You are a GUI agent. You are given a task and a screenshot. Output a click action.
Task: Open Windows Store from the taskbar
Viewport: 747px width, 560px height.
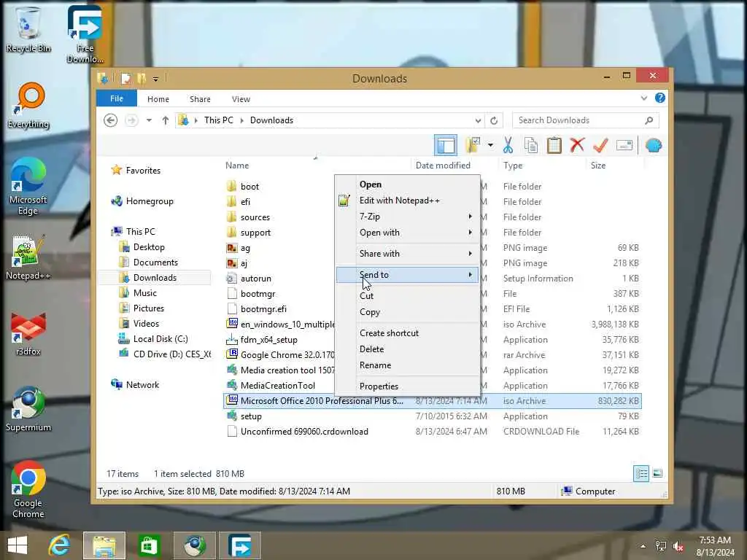[149, 545]
